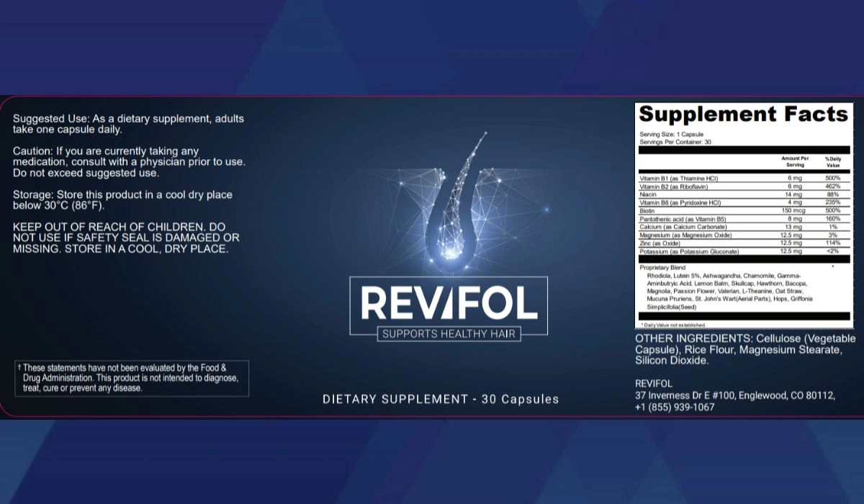Click 'DIETARY SUPPLEMENT - 30 Capsules' text
Image resolution: width=864 pixels, height=504 pixels.
pyautogui.click(x=441, y=399)
